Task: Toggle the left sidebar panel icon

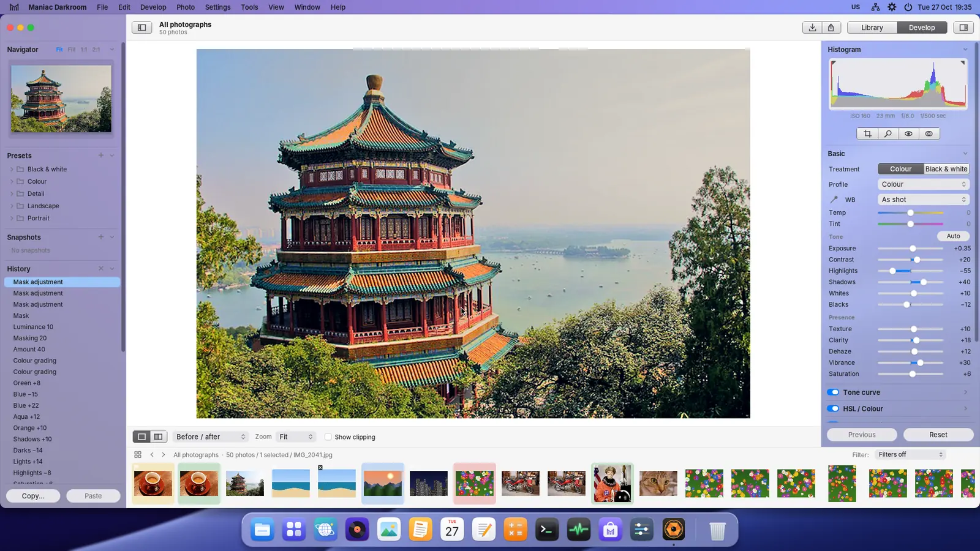Action: click(x=141, y=28)
